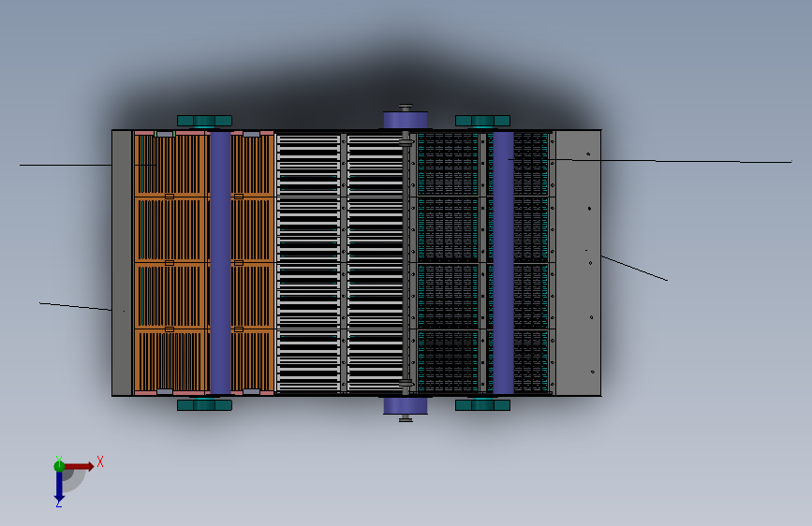Screen dimensions: 812x526
Task: Select the grey central drive shaft spanning the frame
Action: [406, 262]
